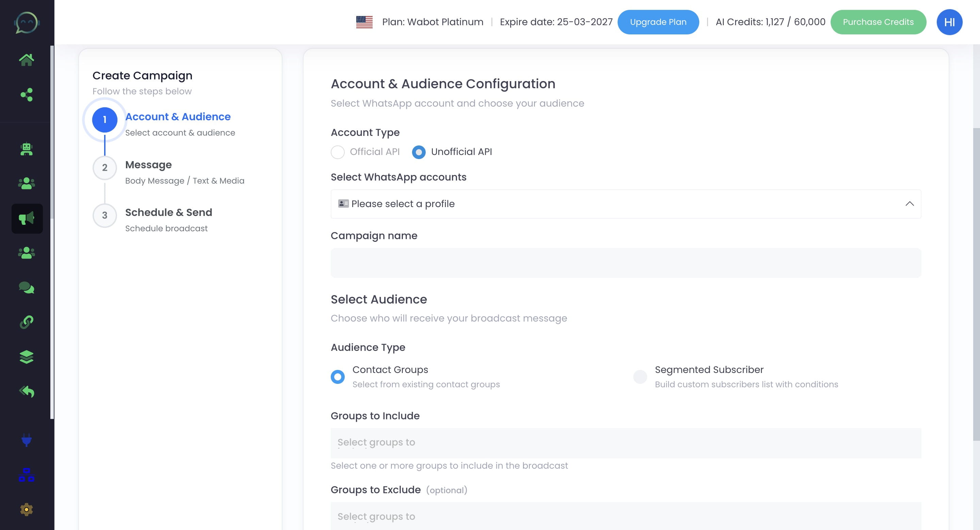Image resolution: width=980 pixels, height=530 pixels.
Task: Open the Groups to Include selector
Action: coord(625,443)
